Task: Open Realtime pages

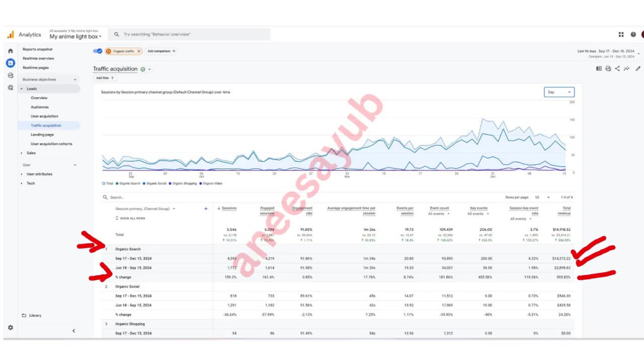Action: pos(35,68)
